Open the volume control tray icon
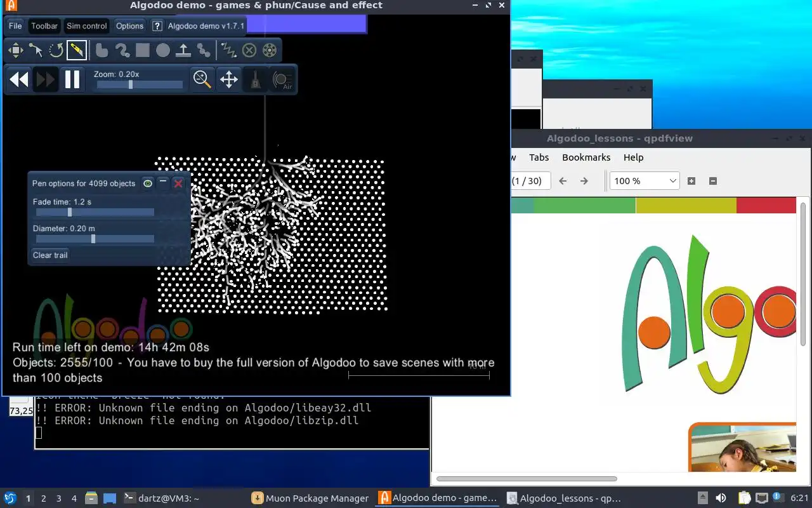Screen dimensions: 812x508 (x=721, y=498)
